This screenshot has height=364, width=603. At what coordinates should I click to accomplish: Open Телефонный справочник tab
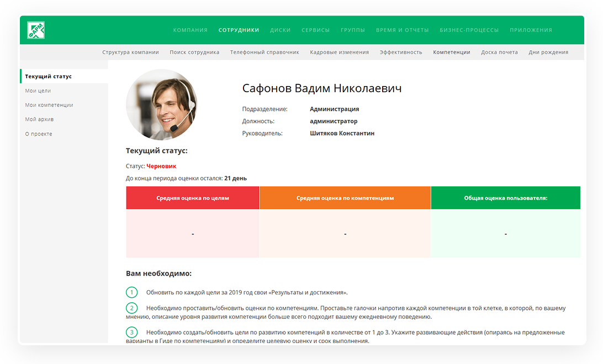[x=265, y=52]
